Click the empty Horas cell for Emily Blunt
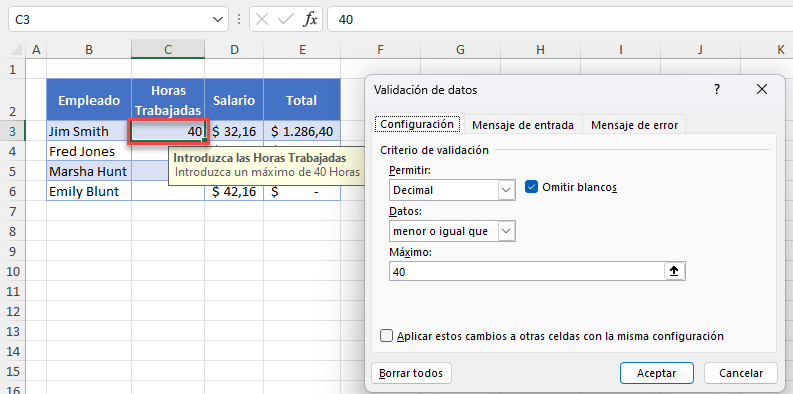 tap(168, 192)
